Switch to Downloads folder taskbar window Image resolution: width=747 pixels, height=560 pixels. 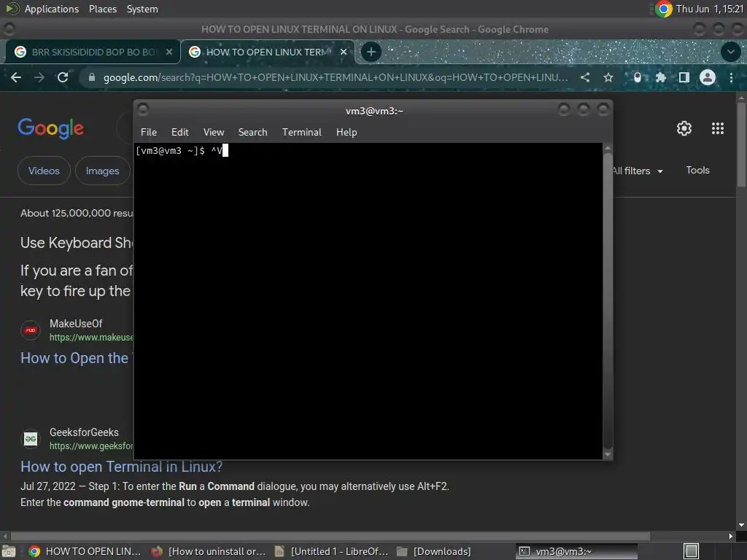point(433,551)
